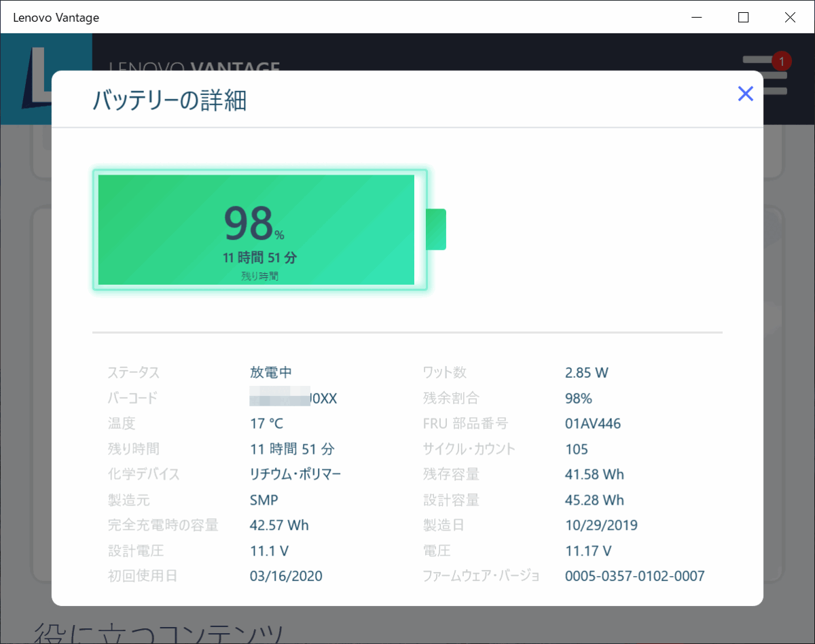The image size is (815, 644).
Task: Click the ステータス label
Action: pos(134,372)
